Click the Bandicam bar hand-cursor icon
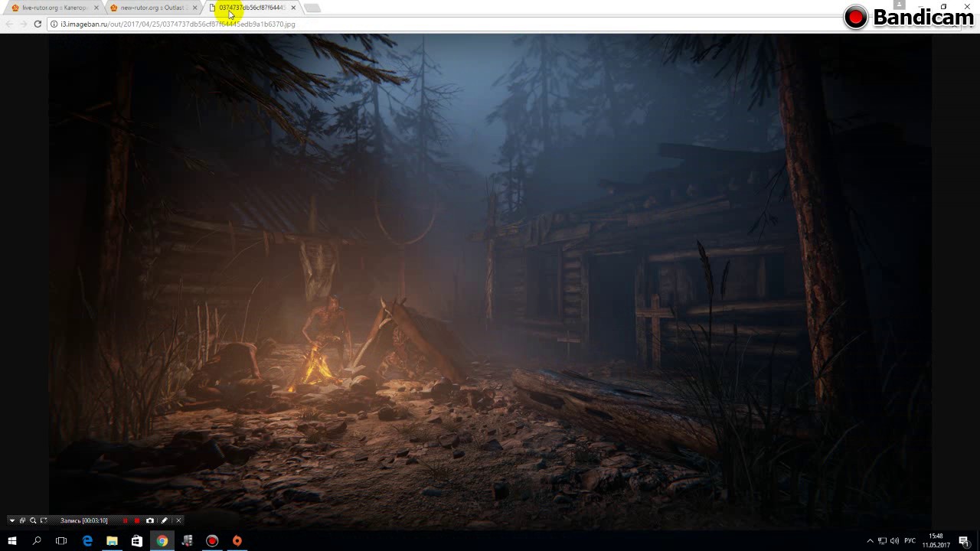 [22, 520]
